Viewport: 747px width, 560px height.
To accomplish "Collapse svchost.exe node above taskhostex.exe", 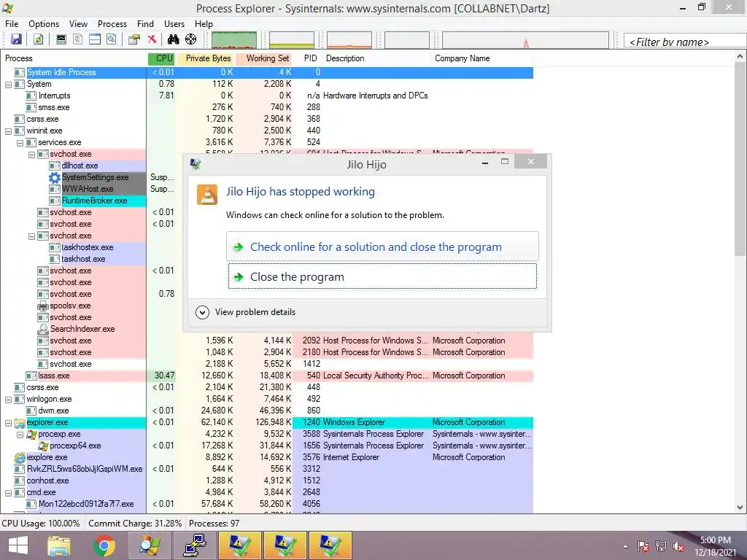I will [31, 236].
